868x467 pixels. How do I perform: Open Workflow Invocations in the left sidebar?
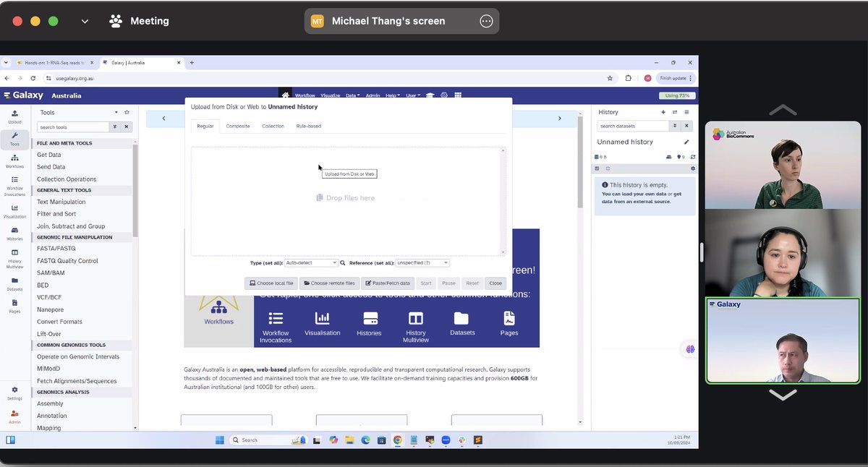tap(14, 186)
